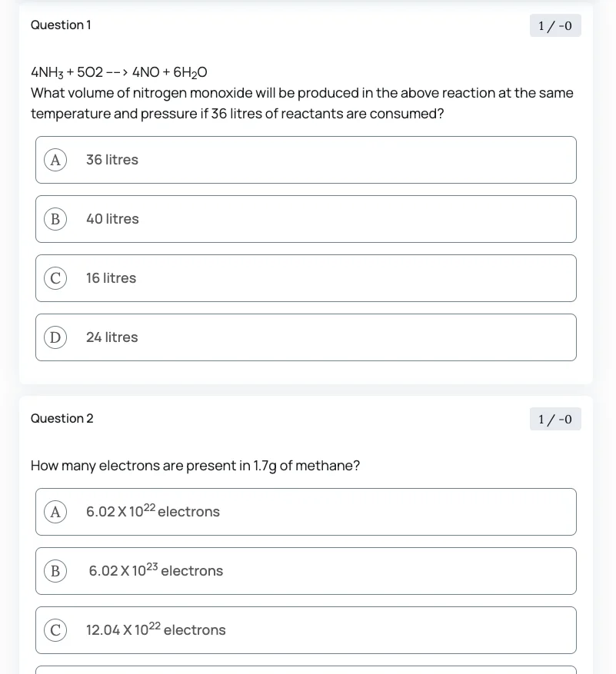Select answer A, 6.02 X 10^22 electrons

pyautogui.click(x=305, y=511)
